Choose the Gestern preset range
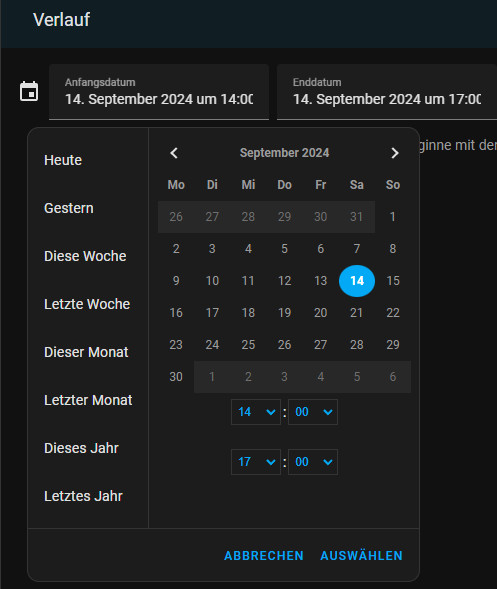Image resolution: width=497 pixels, height=589 pixels. 69,208
